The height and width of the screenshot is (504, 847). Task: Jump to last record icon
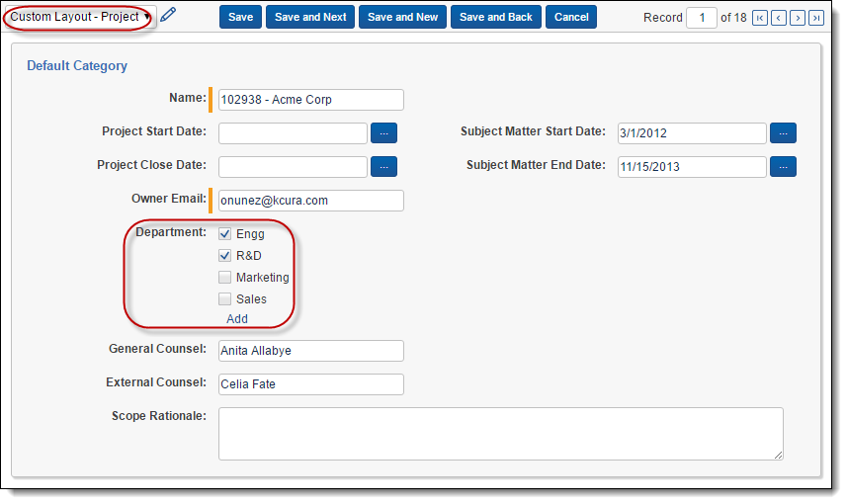[x=816, y=18]
